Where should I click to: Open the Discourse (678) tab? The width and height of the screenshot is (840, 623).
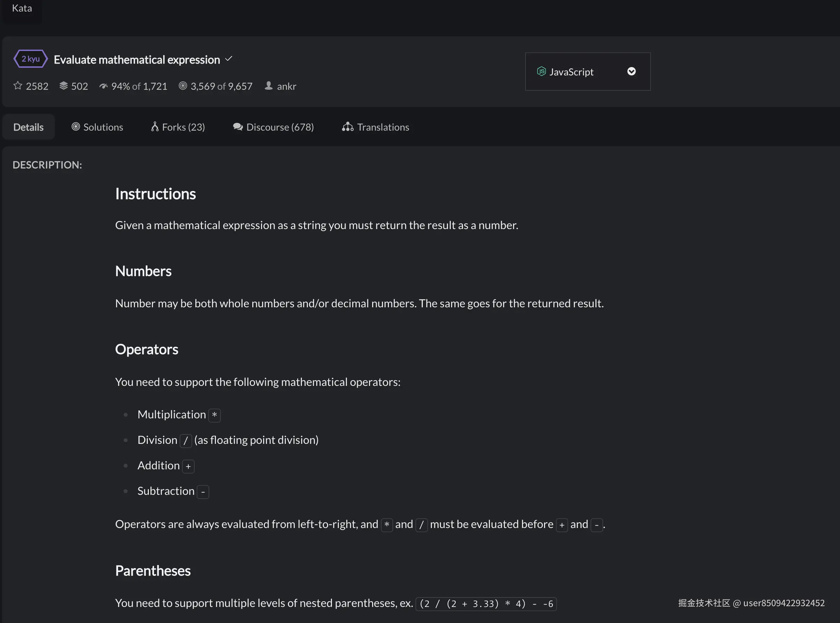click(x=273, y=127)
